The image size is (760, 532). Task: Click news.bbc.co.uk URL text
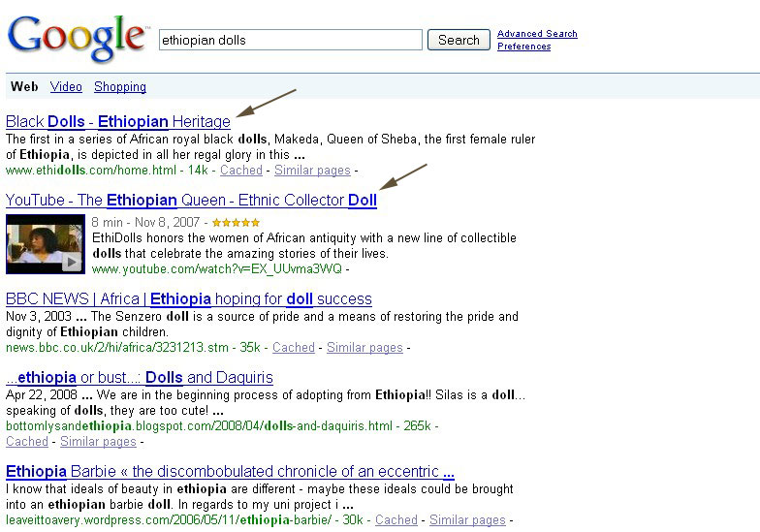[116, 347]
